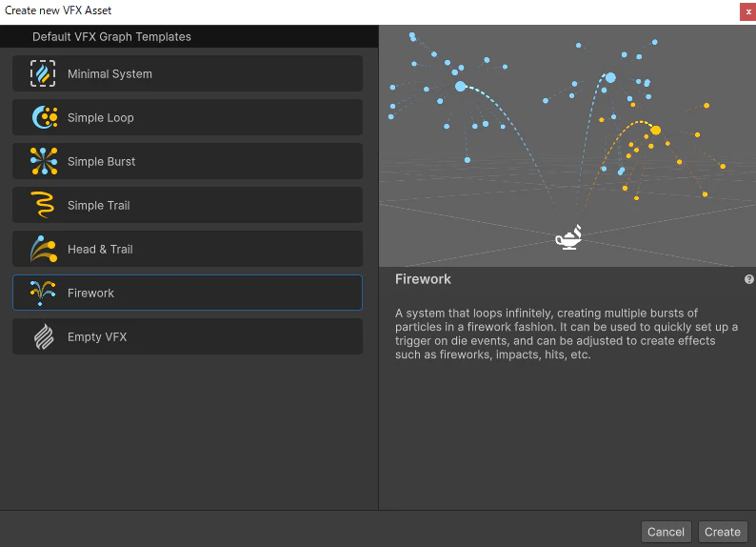Click the Firework template icon
Image resolution: width=756 pixels, height=547 pixels.
(x=43, y=293)
